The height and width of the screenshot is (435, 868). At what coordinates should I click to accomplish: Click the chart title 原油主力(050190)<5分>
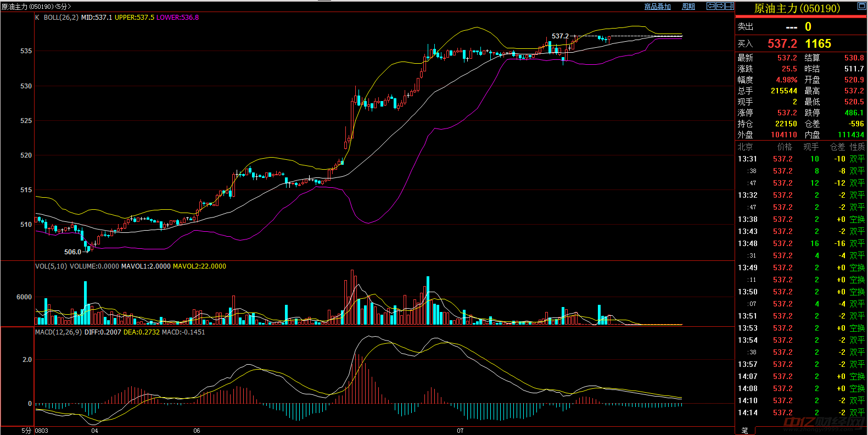36,7
